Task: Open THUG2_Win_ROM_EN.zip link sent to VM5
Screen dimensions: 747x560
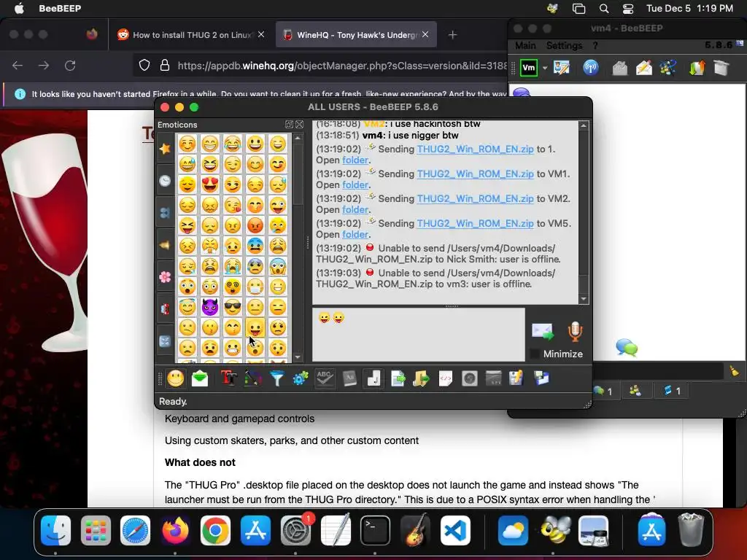Action: point(475,223)
